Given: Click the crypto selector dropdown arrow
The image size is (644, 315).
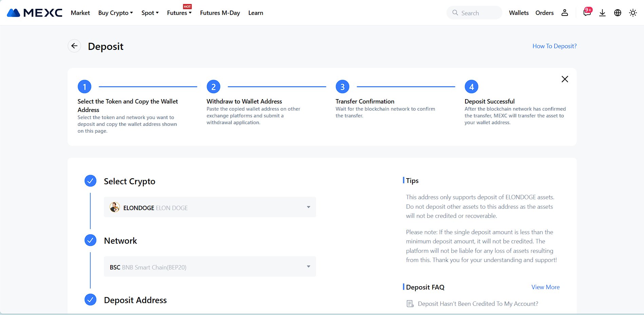Looking at the screenshot, I should (309, 207).
